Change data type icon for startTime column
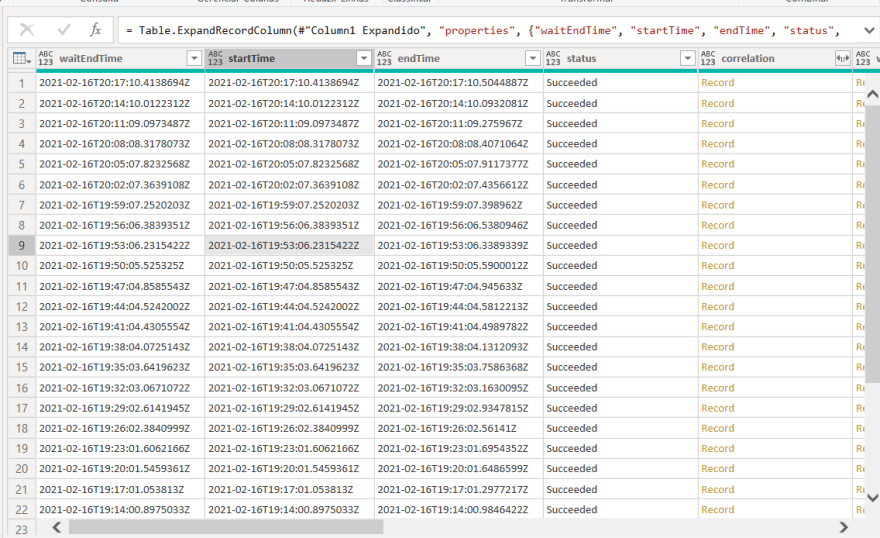The width and height of the screenshot is (880, 538). 215,59
